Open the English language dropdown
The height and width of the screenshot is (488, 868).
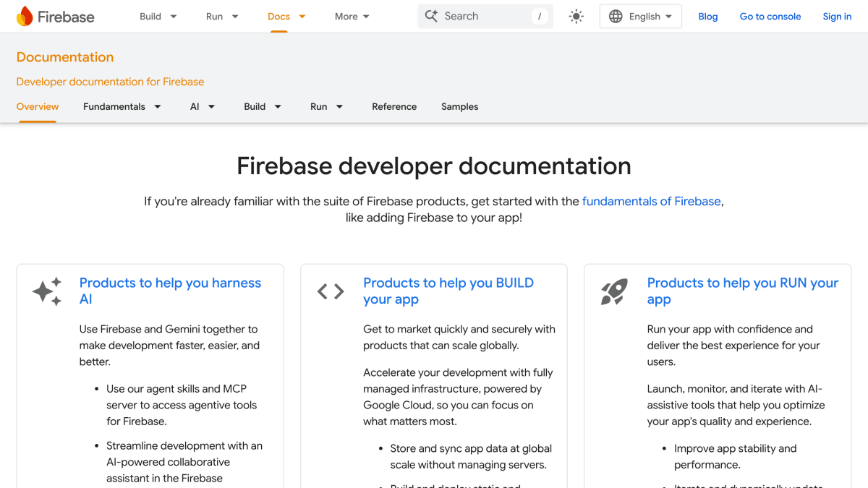(x=641, y=17)
